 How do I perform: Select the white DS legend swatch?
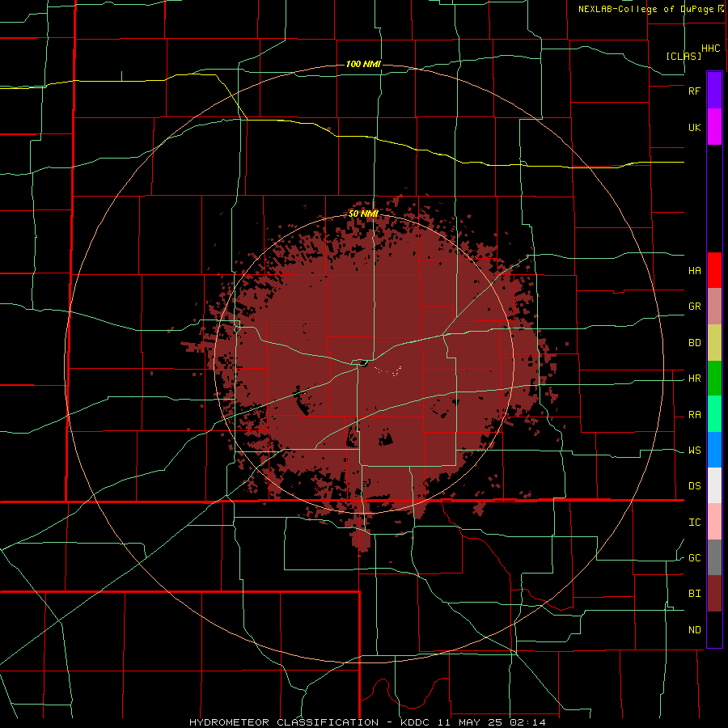(714, 485)
